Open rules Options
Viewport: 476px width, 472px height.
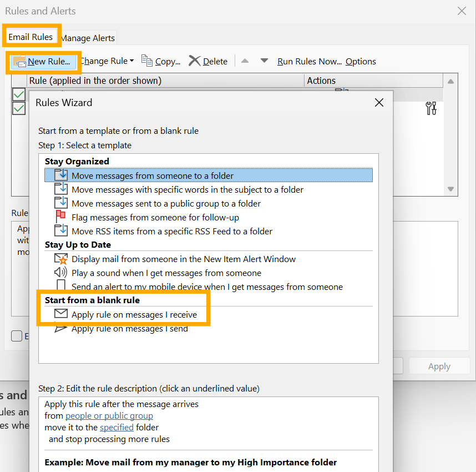pyautogui.click(x=361, y=62)
